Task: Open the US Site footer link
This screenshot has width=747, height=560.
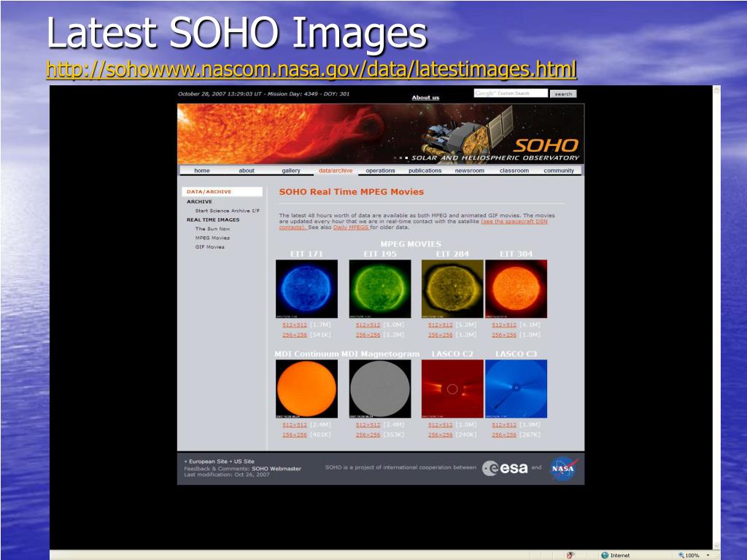Action: 244,462
